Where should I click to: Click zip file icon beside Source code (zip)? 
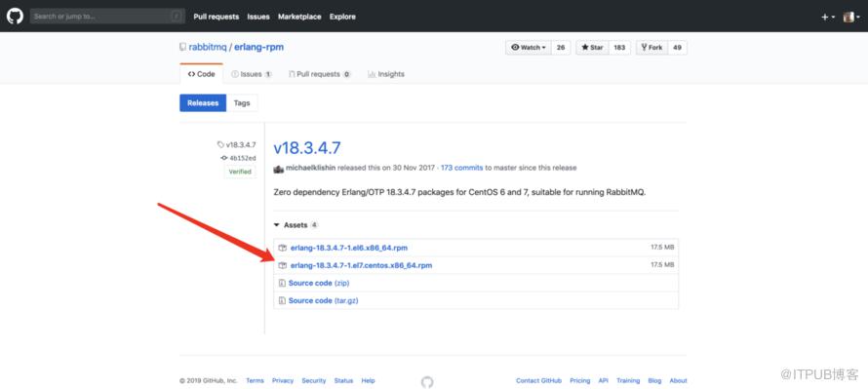(282, 284)
